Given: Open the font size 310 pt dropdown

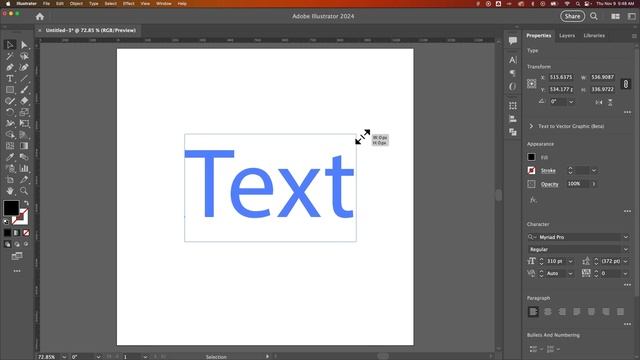Looking at the screenshot, I should coord(571,261).
